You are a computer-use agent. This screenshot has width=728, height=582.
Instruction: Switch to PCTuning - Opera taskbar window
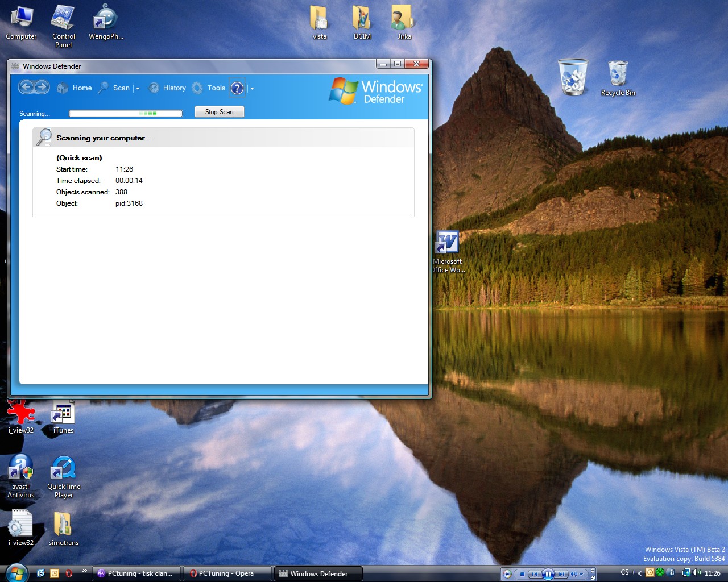click(227, 573)
